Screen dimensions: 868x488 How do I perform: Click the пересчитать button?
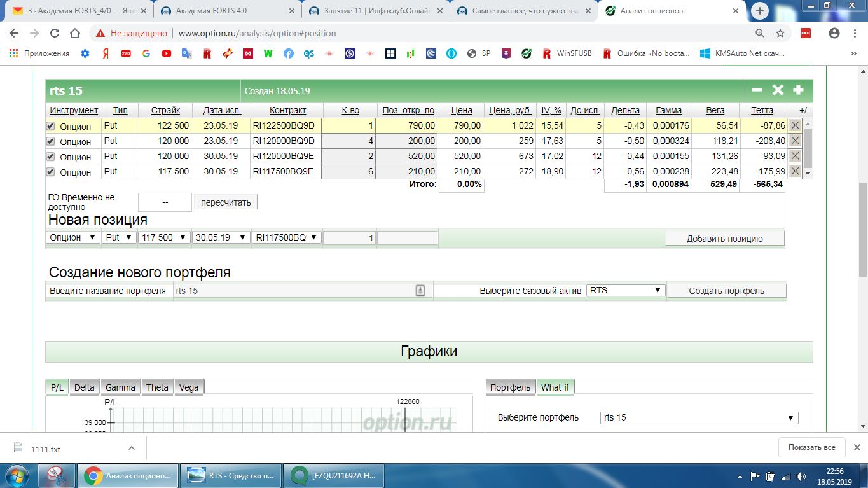click(226, 202)
